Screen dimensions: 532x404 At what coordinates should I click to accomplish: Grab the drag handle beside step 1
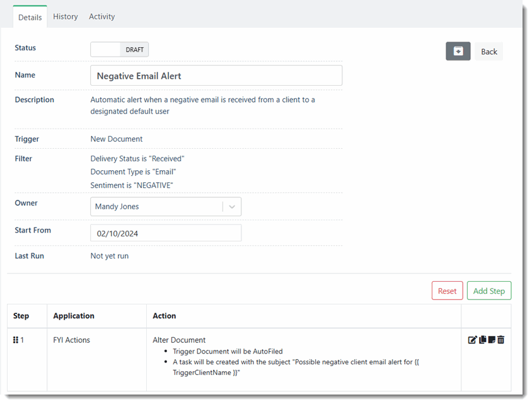click(16, 340)
